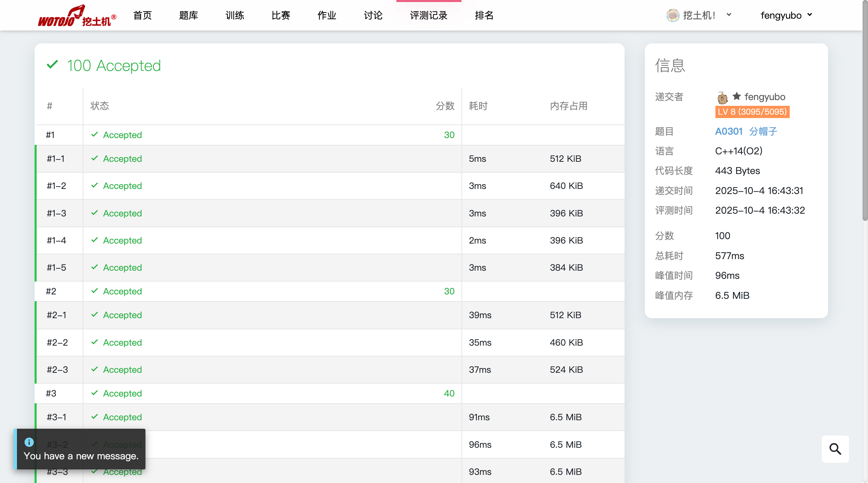Image resolution: width=868 pixels, height=483 pixels.
Task: Click the star badge beside fengyubo
Action: tap(736, 96)
